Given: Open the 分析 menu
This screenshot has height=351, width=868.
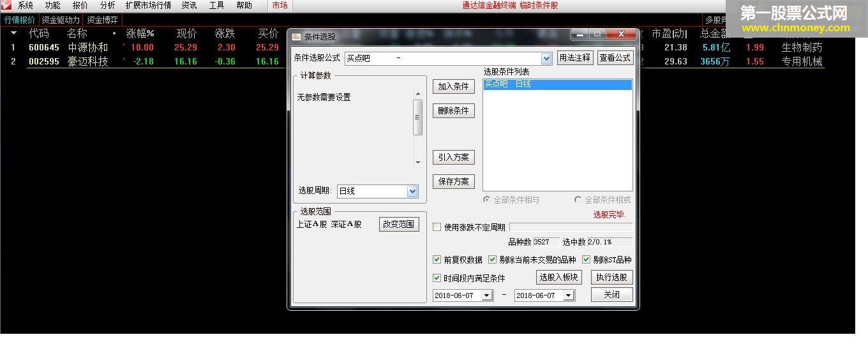Looking at the screenshot, I should (108, 5).
